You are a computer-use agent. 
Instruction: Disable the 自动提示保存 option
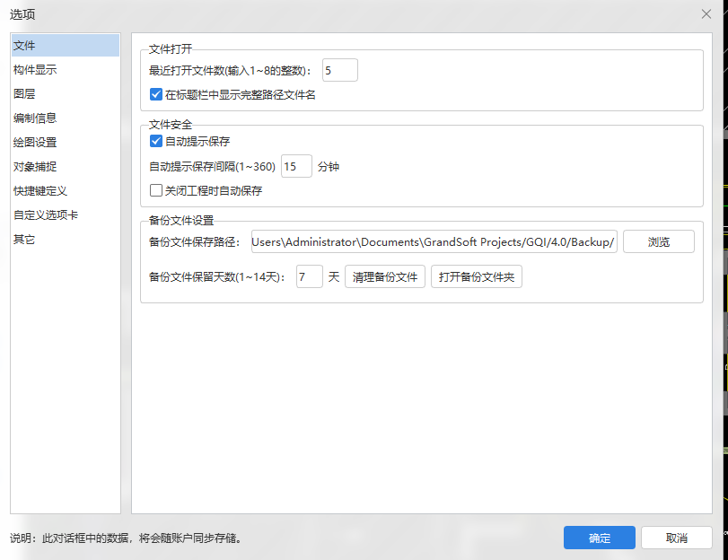(x=155, y=141)
